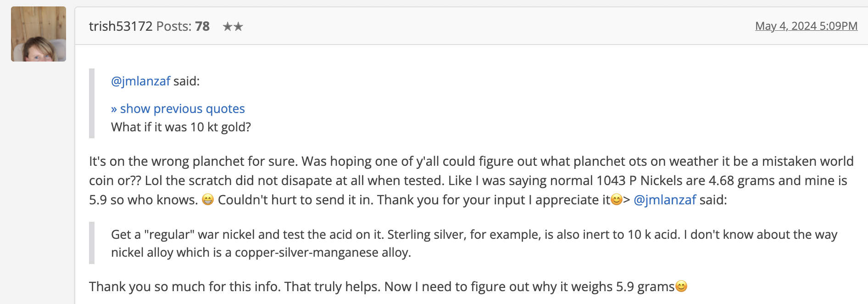Click the quoted line starting "Get a regular war nickel"
868x304 pixels.
(474, 235)
